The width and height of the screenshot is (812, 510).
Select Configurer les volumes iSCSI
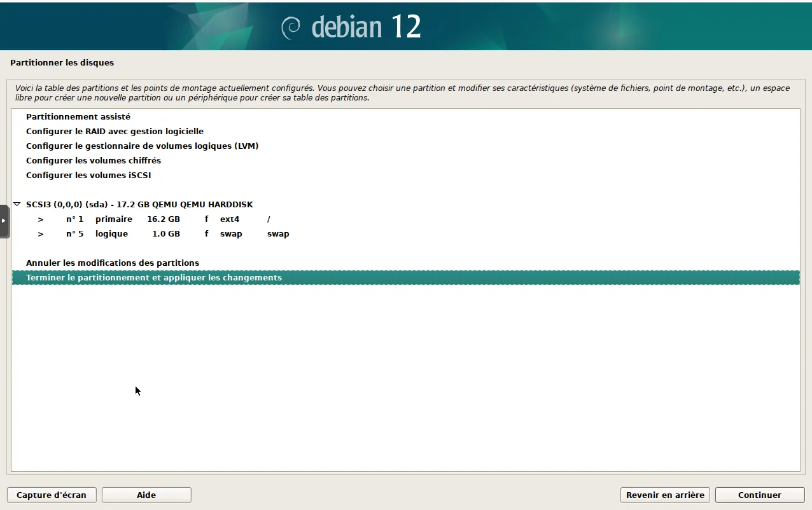406,176
